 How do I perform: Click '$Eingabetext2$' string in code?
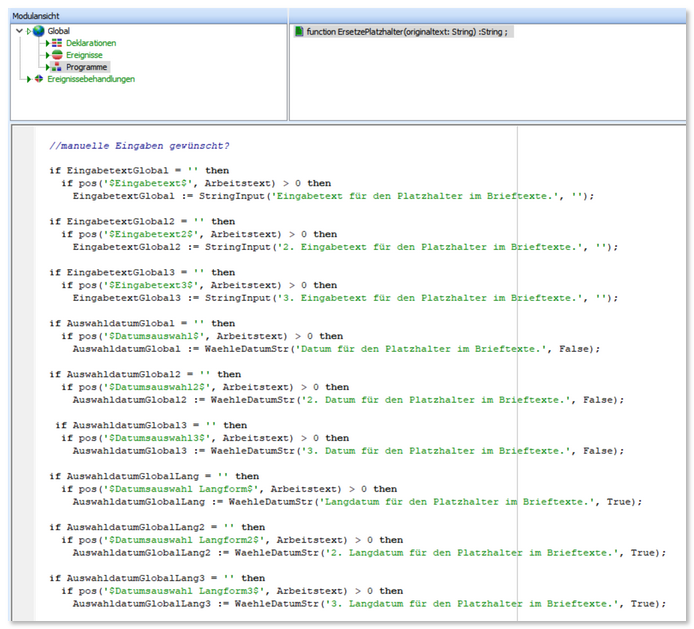[x=152, y=234]
